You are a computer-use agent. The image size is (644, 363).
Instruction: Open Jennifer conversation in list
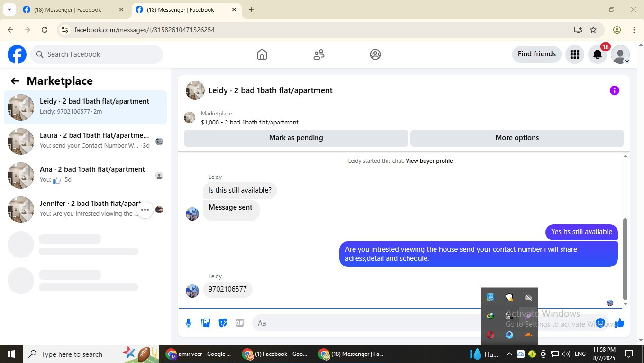(85, 210)
